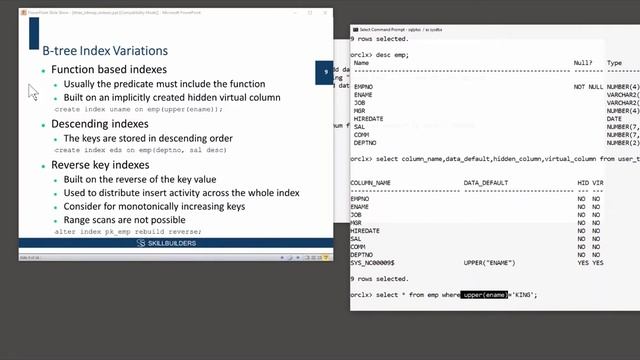Click the 'Reverse key indexes' bullet
The height and width of the screenshot is (360, 640).
pos(100,165)
